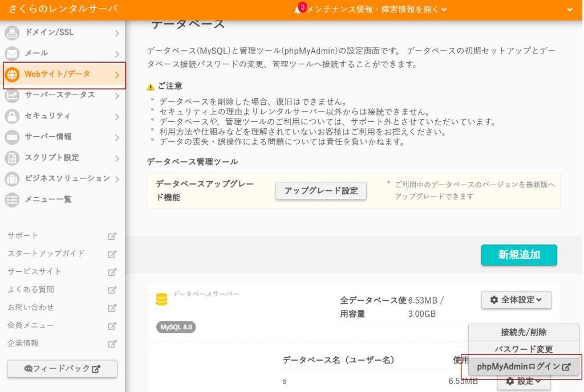The image size is (584, 392).
Task: Click the メール envelope icon
Action: (x=12, y=54)
